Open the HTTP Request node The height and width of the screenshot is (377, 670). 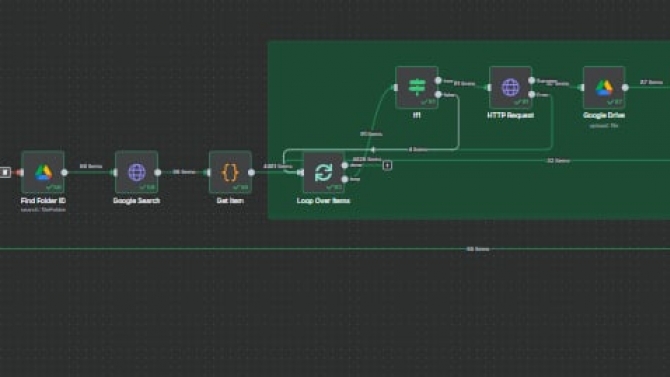(510, 87)
